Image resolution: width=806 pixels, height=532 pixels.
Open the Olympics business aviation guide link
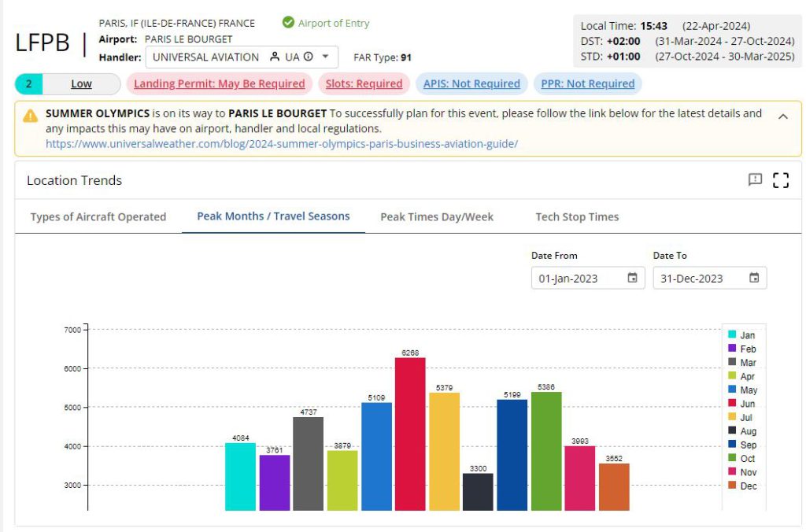point(281,144)
